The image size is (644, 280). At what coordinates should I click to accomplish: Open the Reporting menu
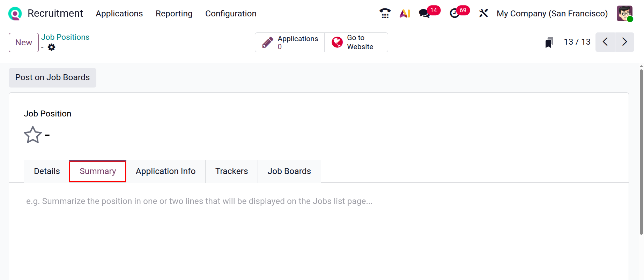[174, 14]
